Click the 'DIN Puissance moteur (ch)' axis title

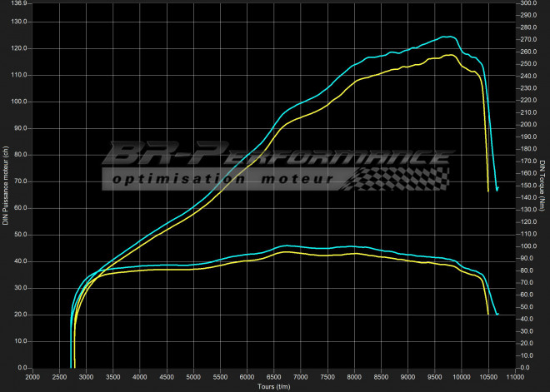click(5, 185)
